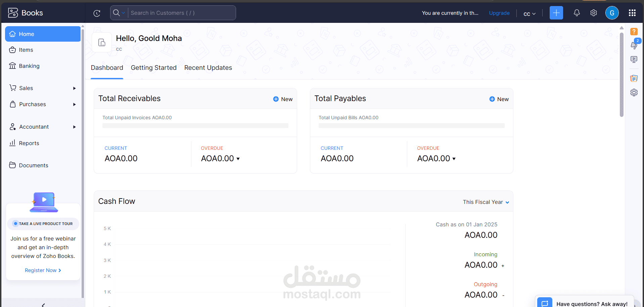The width and height of the screenshot is (644, 307).
Task: Click trial notice You are currently in th...
Action: click(450, 13)
